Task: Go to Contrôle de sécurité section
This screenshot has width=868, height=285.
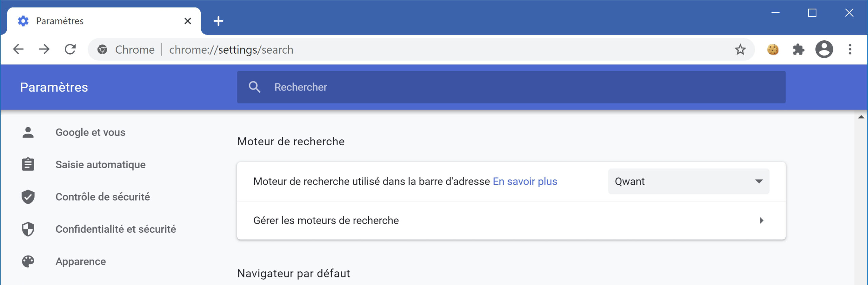Action: pyautogui.click(x=102, y=197)
